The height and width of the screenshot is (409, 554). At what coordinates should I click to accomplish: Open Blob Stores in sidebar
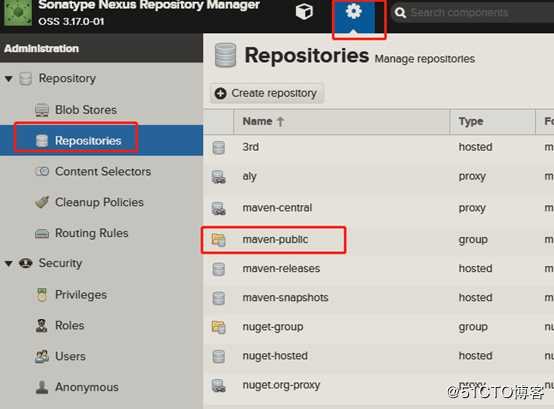pos(86,110)
